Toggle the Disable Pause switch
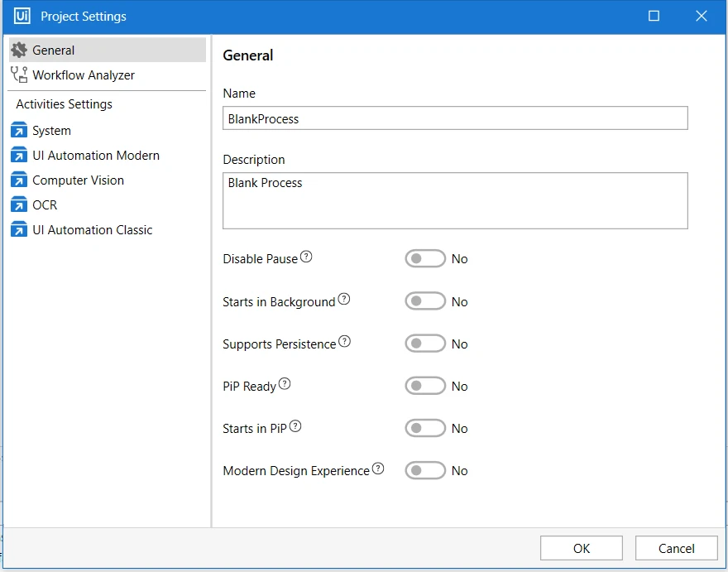Screen dimensions: 728x572 [425, 259]
